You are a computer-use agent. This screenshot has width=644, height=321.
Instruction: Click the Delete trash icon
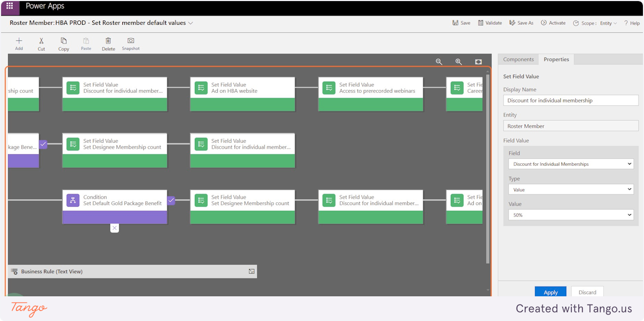pyautogui.click(x=108, y=41)
